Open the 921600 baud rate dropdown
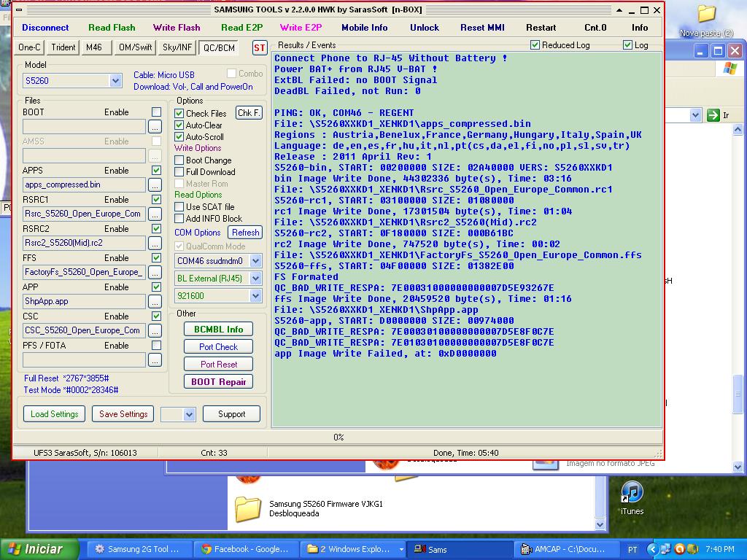 [256, 296]
